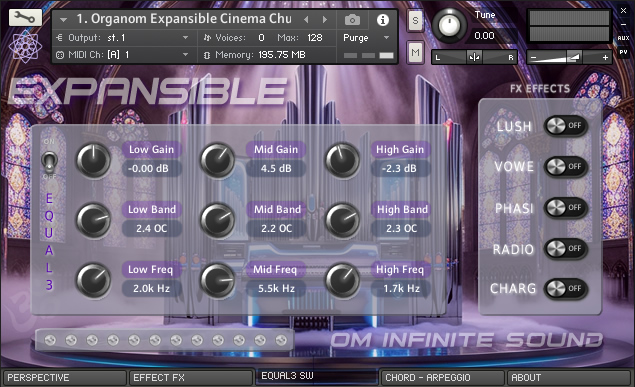
Task: Flip the EQUAL3 on/off switch
Action: coord(49,162)
